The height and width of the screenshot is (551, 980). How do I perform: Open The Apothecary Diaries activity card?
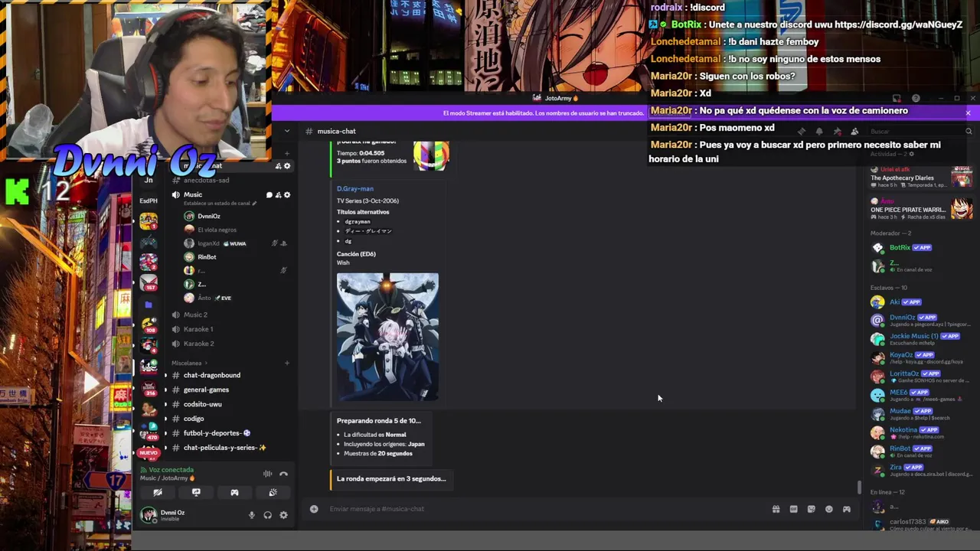point(920,178)
